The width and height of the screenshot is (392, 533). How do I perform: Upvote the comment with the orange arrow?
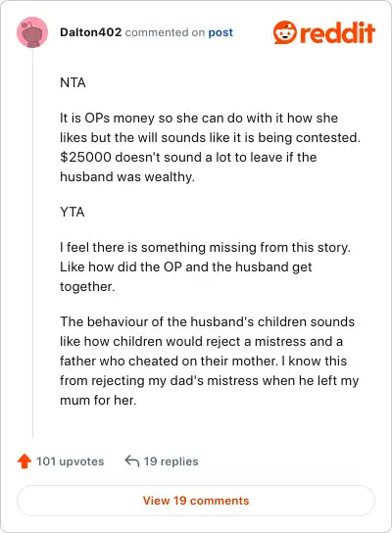click(x=24, y=461)
